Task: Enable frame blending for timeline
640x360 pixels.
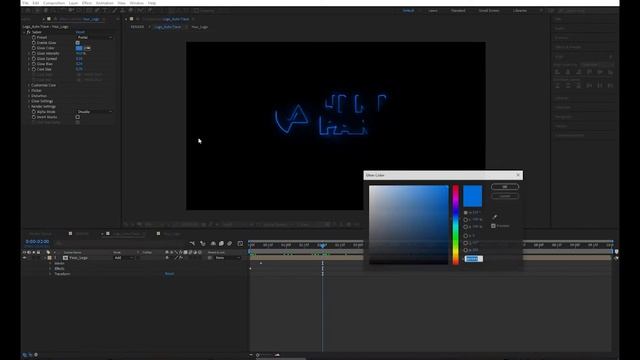Action: (x=221, y=243)
